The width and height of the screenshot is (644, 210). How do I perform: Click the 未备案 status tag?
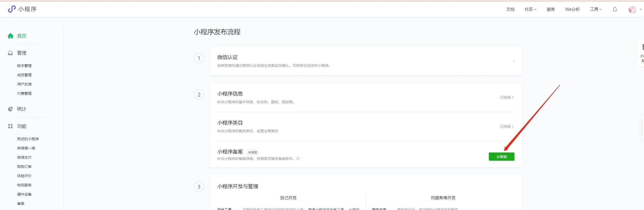253,152
